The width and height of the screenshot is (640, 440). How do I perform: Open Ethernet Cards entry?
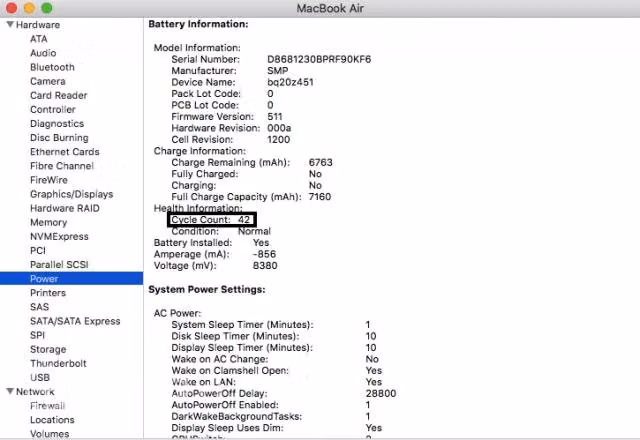64,152
